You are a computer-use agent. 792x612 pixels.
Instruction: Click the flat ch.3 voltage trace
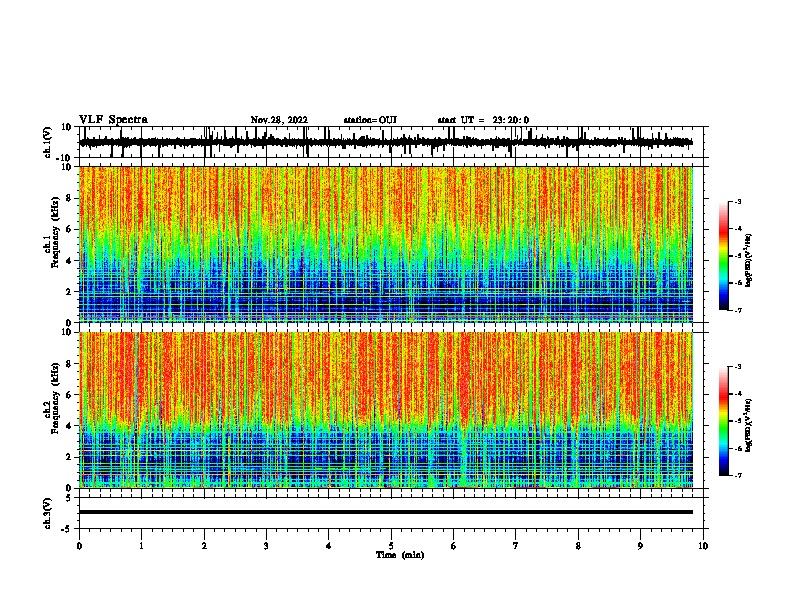coord(385,512)
